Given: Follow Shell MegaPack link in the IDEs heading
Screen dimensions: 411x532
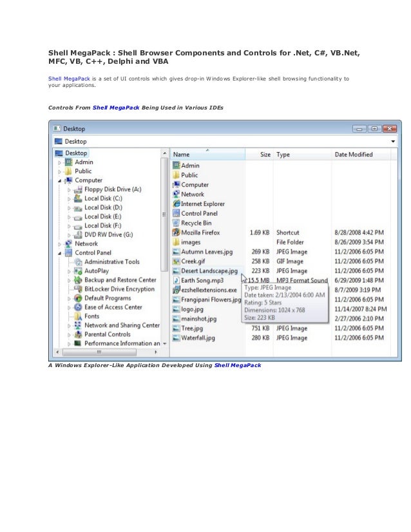Looking at the screenshot, I should click(x=116, y=108).
